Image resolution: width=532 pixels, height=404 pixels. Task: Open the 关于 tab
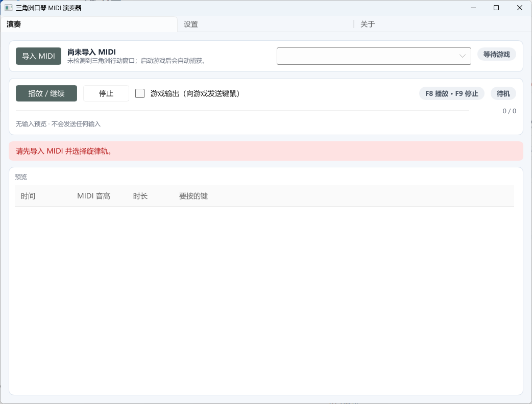tap(443, 24)
